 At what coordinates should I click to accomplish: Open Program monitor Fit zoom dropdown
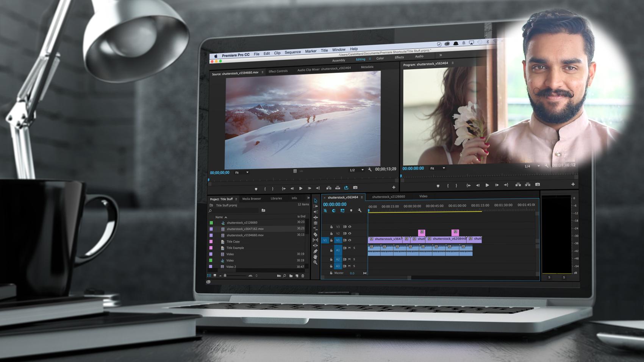[438, 168]
